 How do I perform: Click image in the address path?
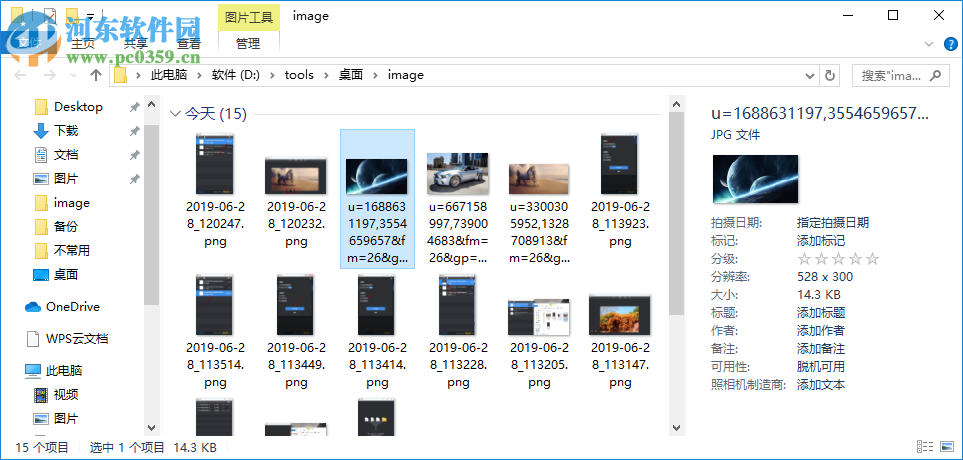click(405, 75)
